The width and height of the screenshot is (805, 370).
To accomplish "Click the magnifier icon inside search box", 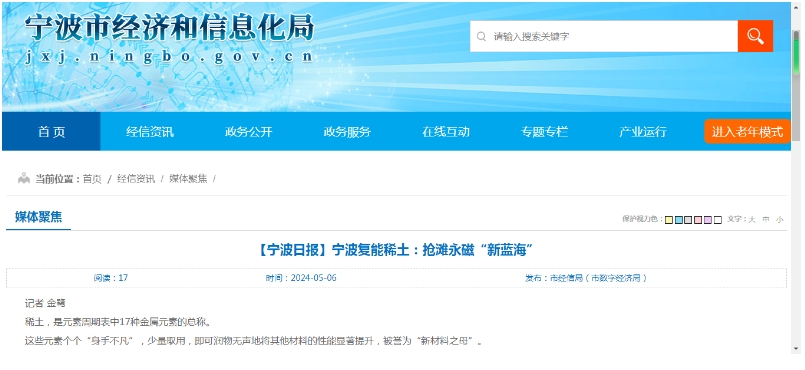I will 481,36.
